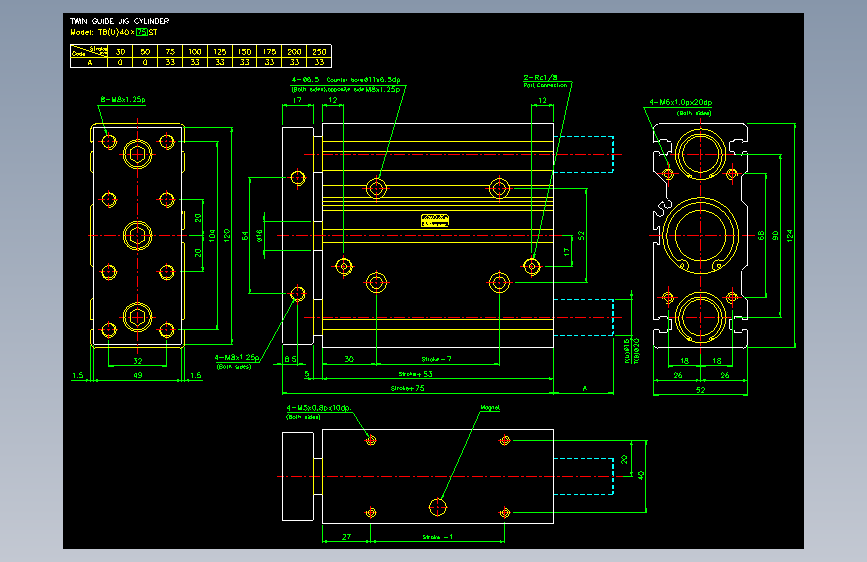Image resolution: width=867 pixels, height=562 pixels.
Task: Select the '54' vertical dimension
Action: click(245, 236)
